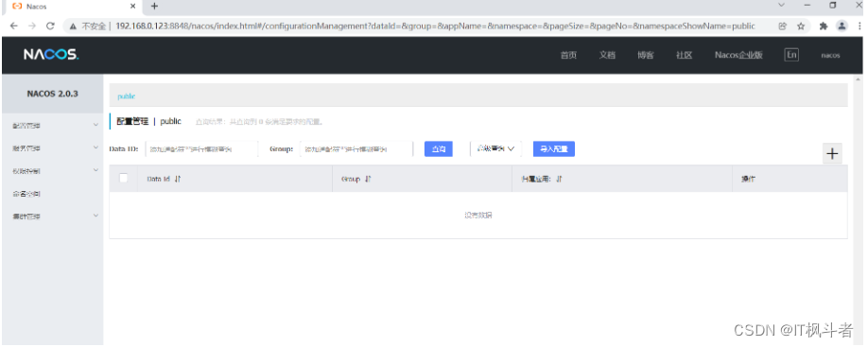Click the 没有数据 empty table message

click(x=478, y=216)
